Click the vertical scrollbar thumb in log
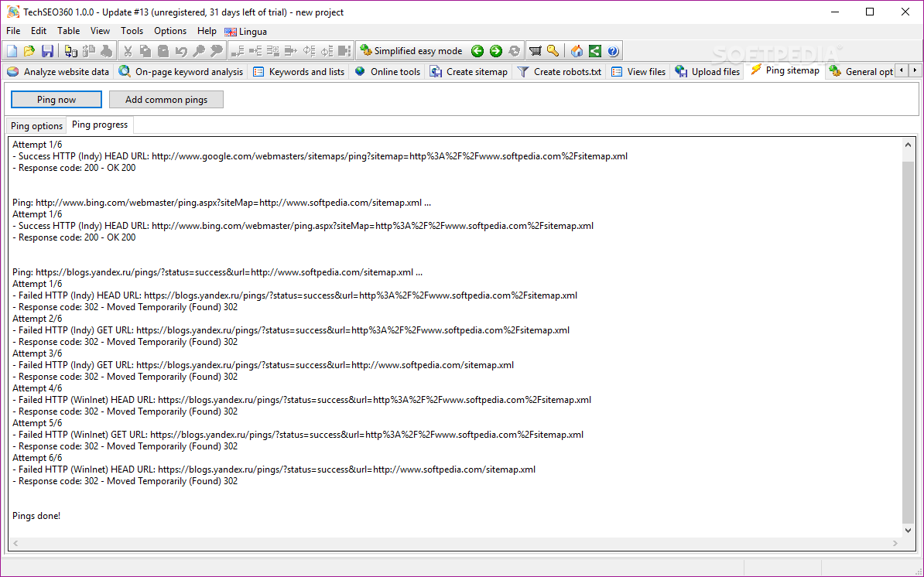Image resolution: width=924 pixels, height=577 pixels. coord(908,342)
